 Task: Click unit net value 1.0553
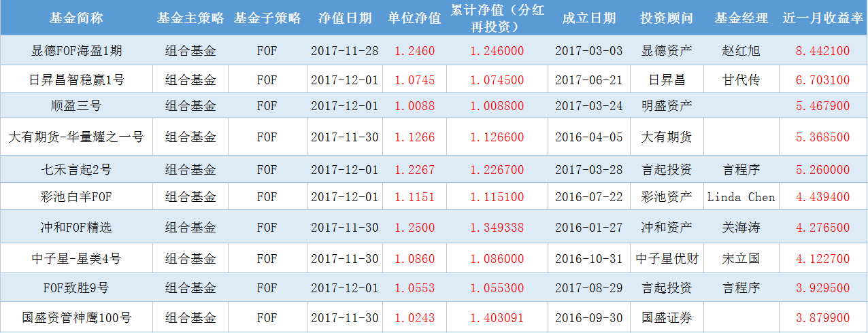click(414, 288)
